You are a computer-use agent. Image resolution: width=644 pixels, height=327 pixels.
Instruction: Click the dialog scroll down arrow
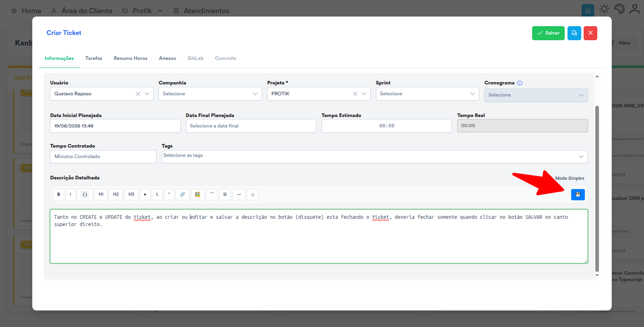[x=597, y=275]
